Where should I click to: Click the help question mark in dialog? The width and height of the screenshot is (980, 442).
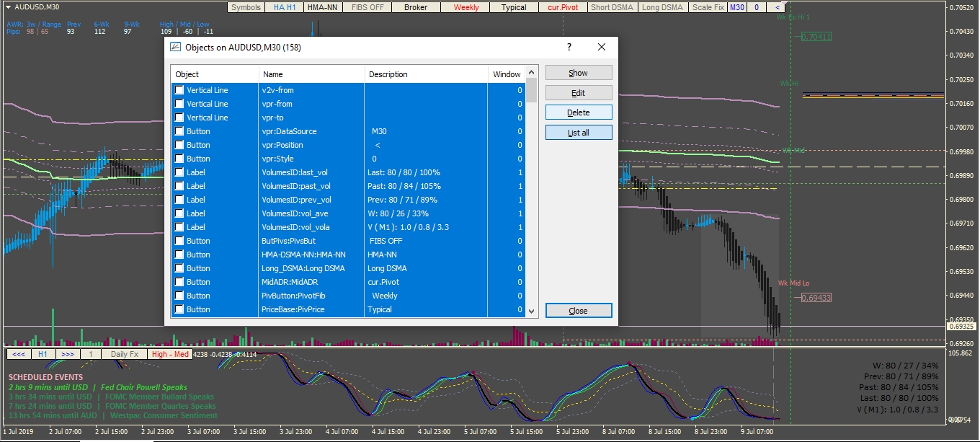coord(569,48)
